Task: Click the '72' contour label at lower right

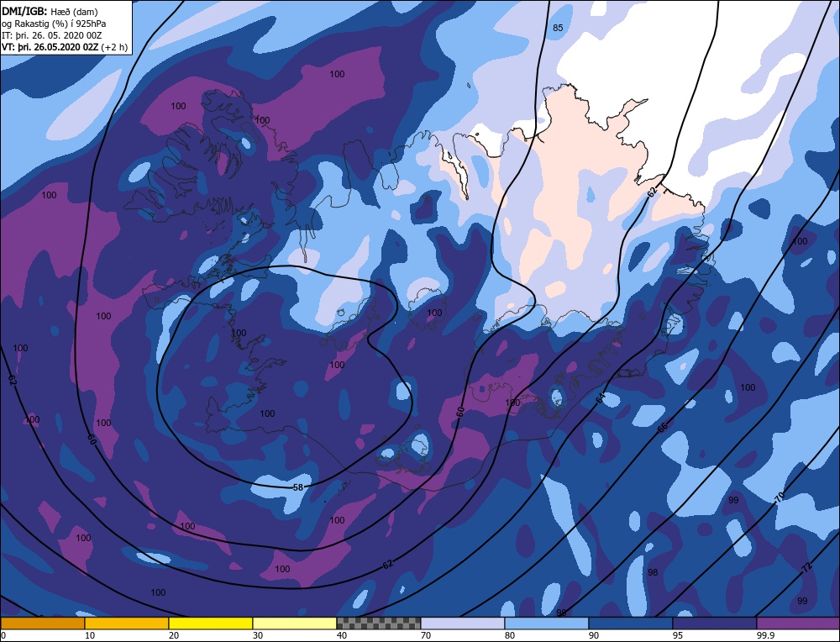Action: (x=807, y=567)
